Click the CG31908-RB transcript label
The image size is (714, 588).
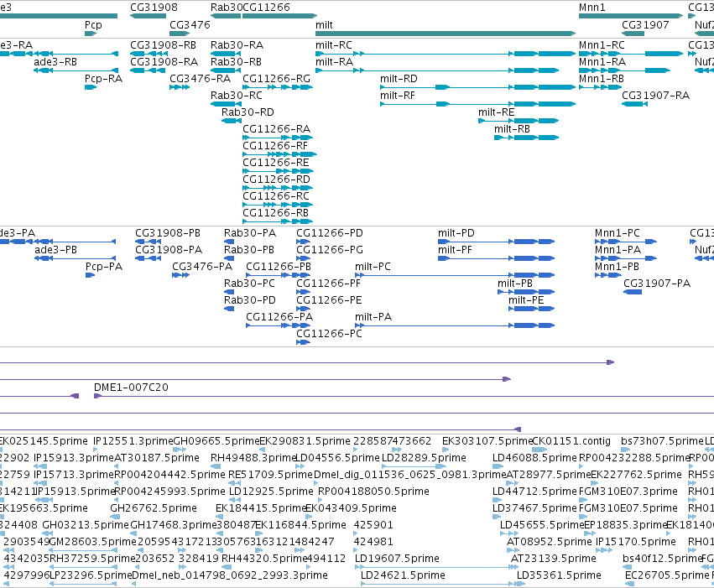click(163, 45)
